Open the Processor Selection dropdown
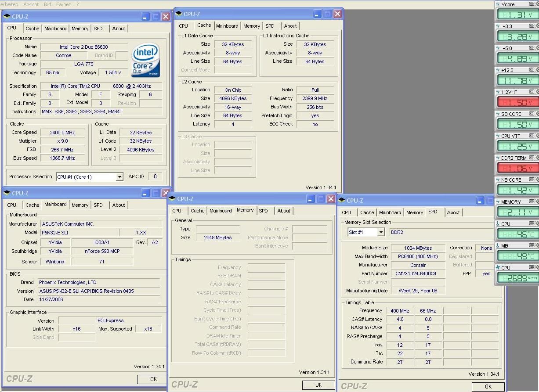 (x=119, y=177)
